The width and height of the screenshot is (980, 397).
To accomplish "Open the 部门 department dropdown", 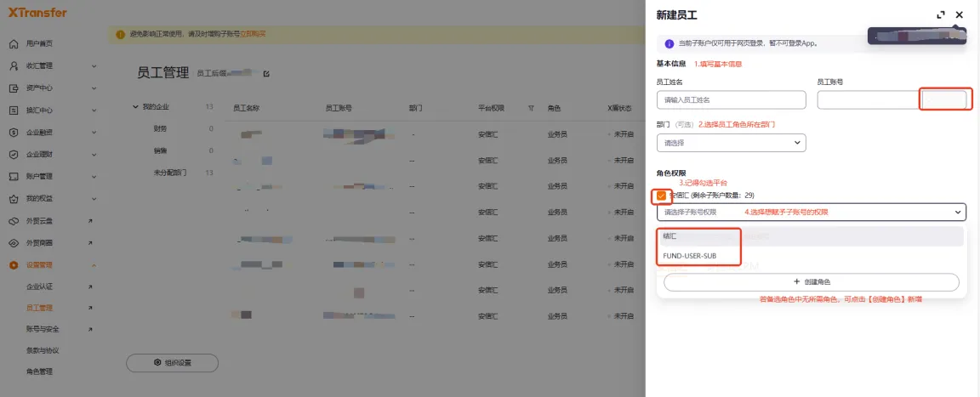I will click(731, 143).
